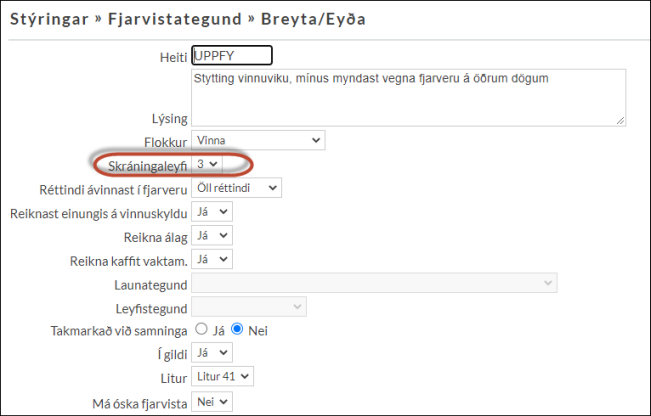
Task: Click the Lýsing textarea resize handle
Action: tap(620, 120)
